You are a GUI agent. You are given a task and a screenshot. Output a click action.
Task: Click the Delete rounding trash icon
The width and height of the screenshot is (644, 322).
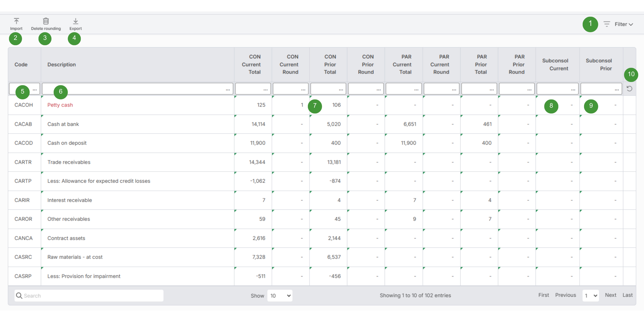(x=46, y=21)
